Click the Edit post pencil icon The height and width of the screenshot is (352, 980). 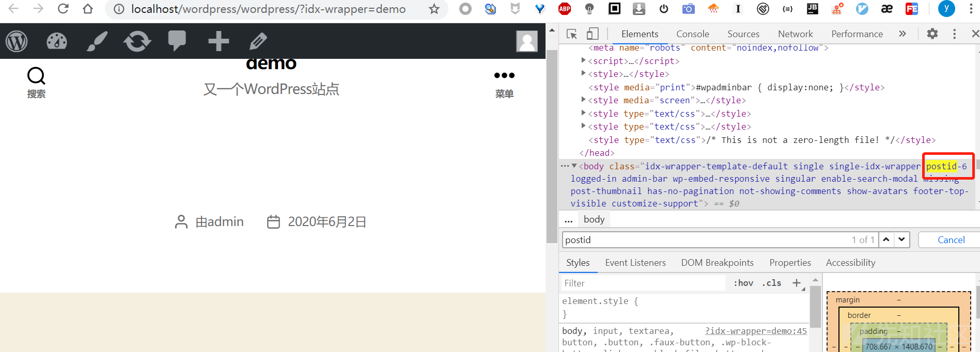pyautogui.click(x=258, y=41)
